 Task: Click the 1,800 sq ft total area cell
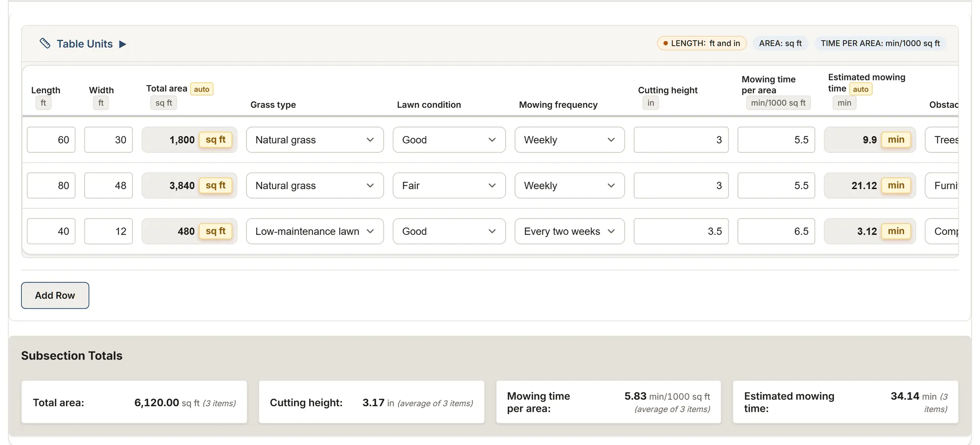(x=189, y=140)
